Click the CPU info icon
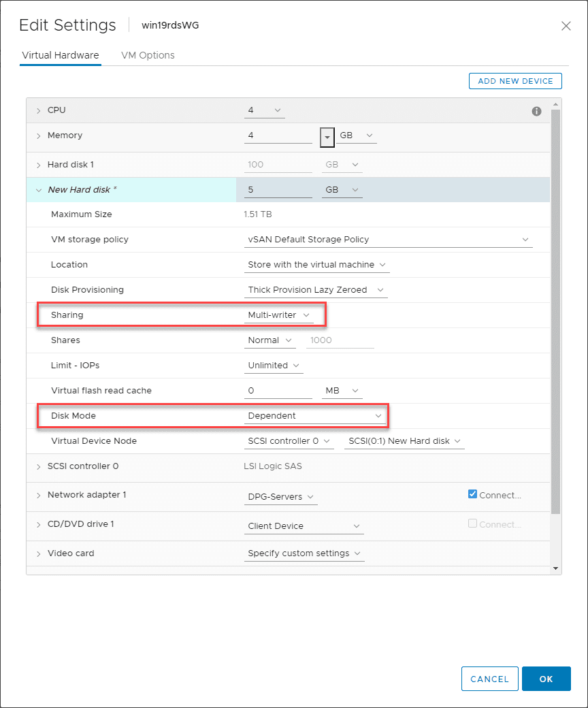This screenshot has height=708, width=588. (536, 111)
